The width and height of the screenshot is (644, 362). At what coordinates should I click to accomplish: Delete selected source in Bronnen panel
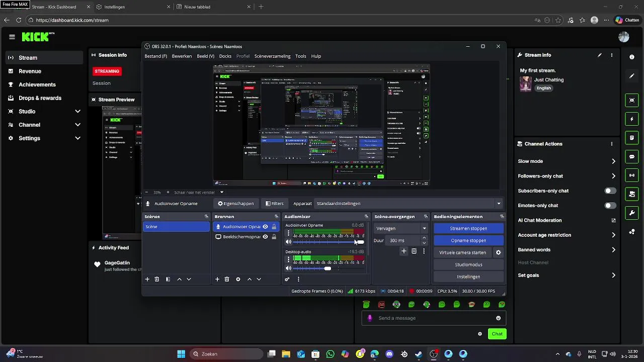click(x=227, y=279)
